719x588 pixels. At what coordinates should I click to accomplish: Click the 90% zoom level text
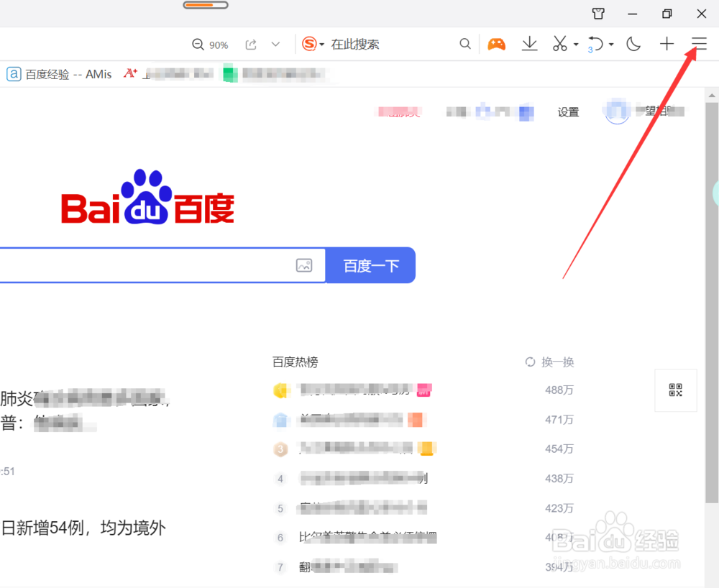point(219,45)
